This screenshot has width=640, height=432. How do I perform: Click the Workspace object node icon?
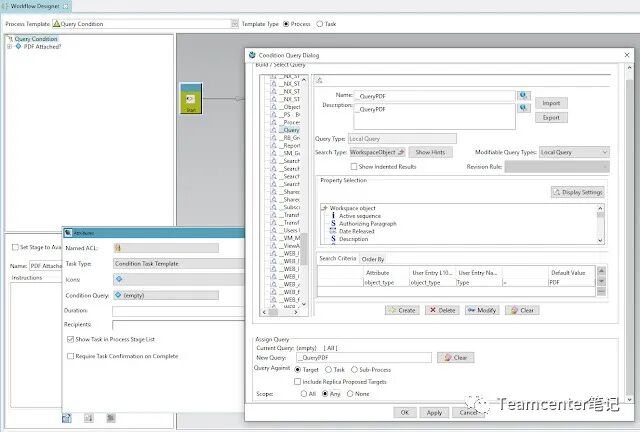pyautogui.click(x=324, y=207)
